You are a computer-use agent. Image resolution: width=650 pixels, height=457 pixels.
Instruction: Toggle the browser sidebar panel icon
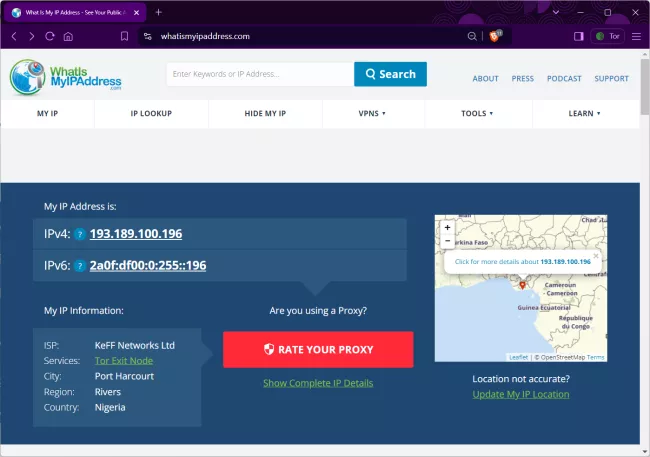[x=578, y=36]
